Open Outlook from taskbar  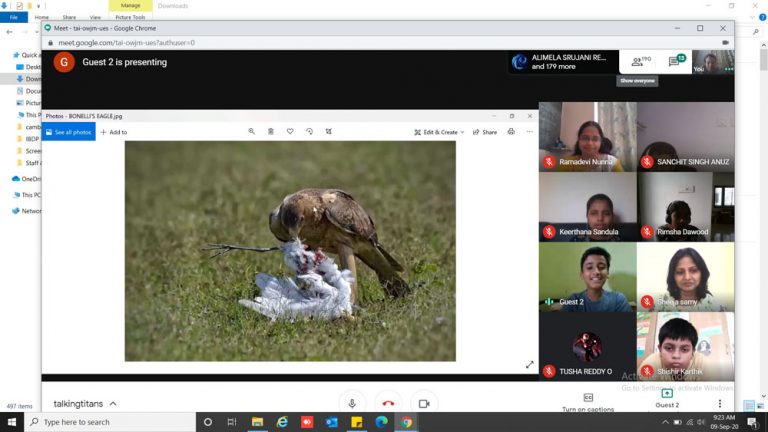click(332, 422)
